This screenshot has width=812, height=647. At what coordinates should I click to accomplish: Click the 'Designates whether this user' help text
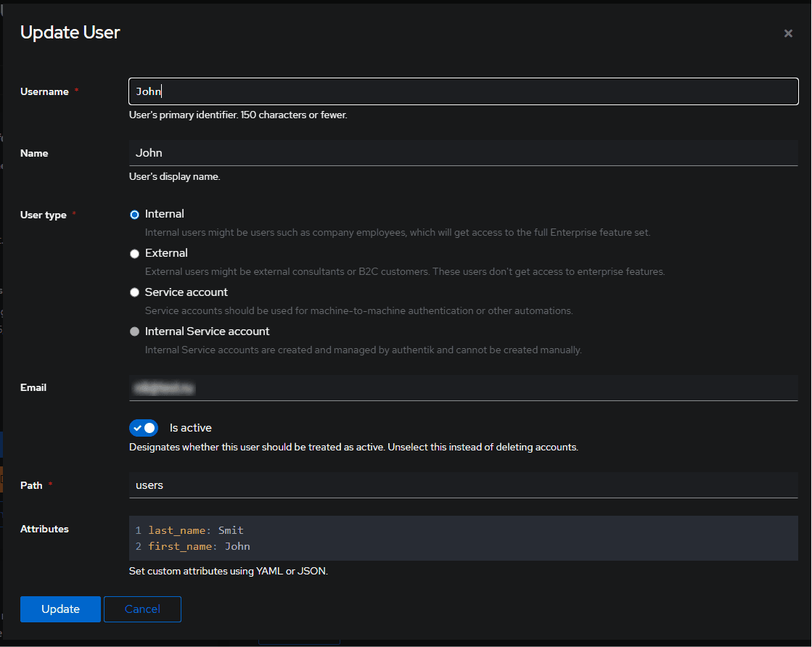tap(353, 448)
